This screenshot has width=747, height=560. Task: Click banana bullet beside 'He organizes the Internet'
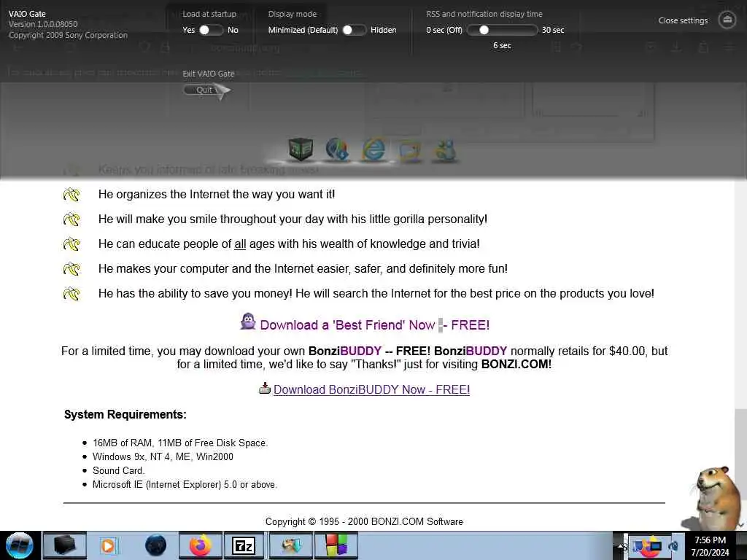(71, 195)
